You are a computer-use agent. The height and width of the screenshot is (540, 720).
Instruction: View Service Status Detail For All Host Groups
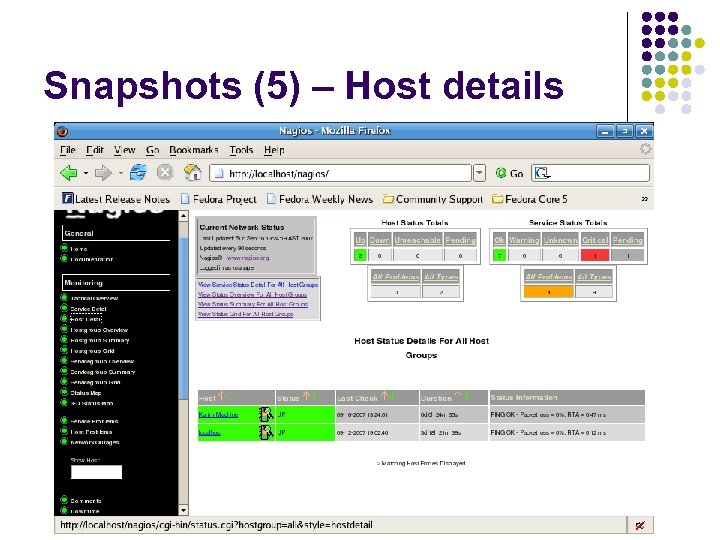click(x=258, y=285)
